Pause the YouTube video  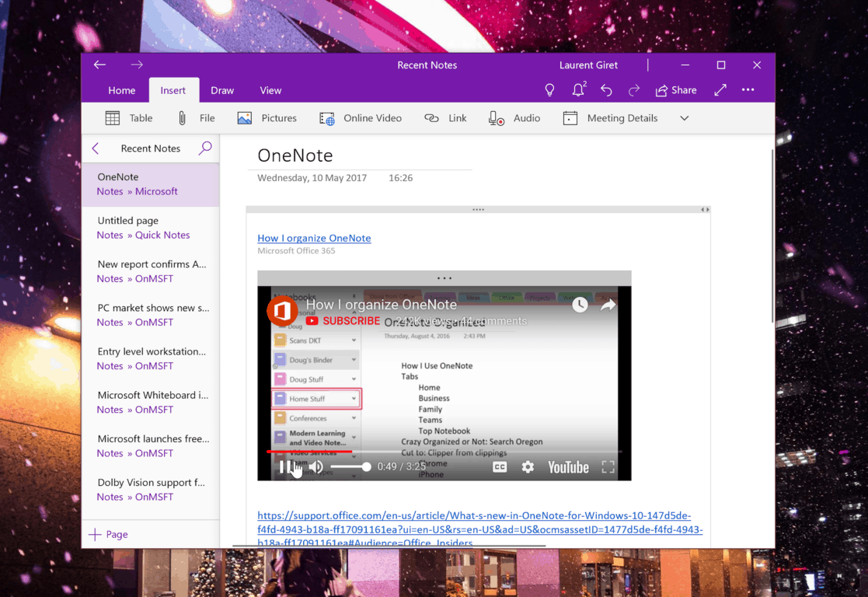285,467
